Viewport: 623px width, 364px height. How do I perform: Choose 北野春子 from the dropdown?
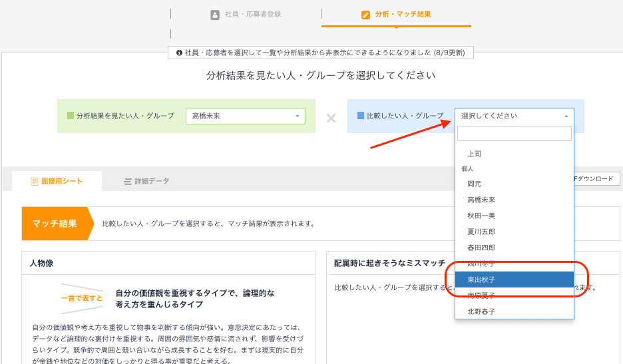tap(481, 311)
